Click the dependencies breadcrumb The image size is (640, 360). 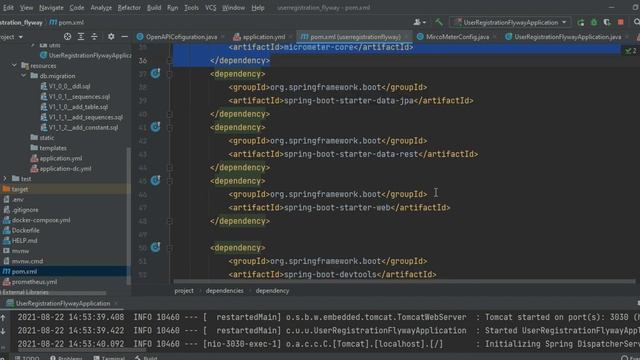coord(224,291)
